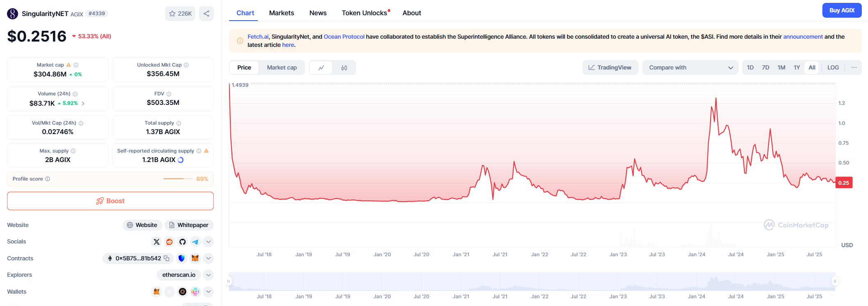Click the MetaMask fox icon in Contracts

[x=195, y=258]
